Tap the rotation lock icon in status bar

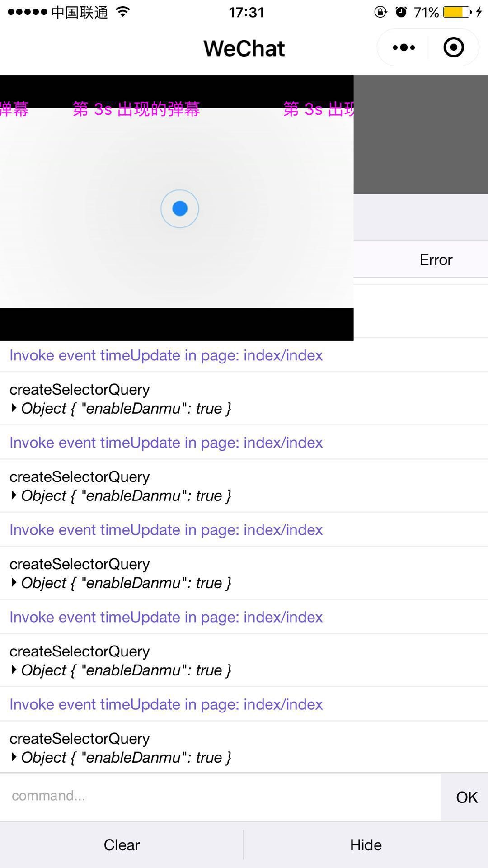pos(380,12)
